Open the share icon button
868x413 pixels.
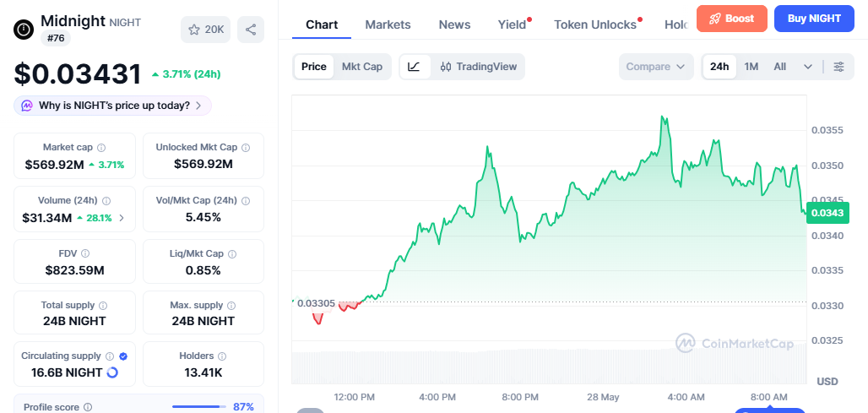pyautogui.click(x=251, y=30)
